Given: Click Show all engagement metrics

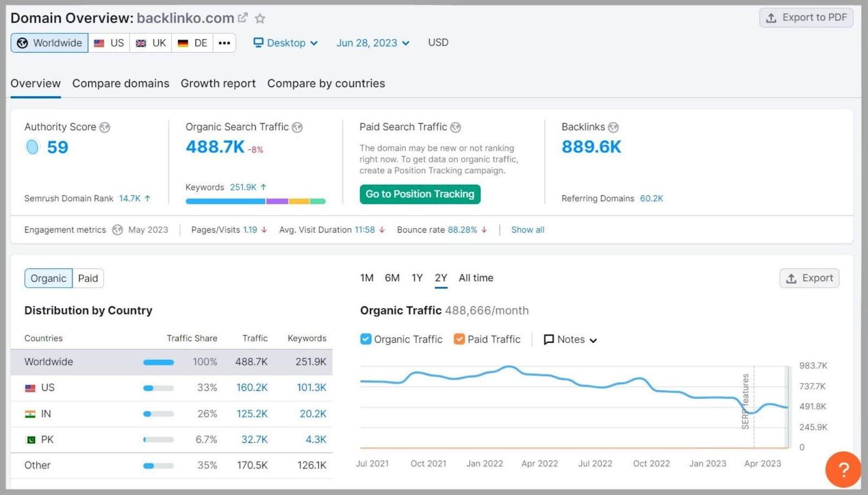Looking at the screenshot, I should tap(527, 230).
